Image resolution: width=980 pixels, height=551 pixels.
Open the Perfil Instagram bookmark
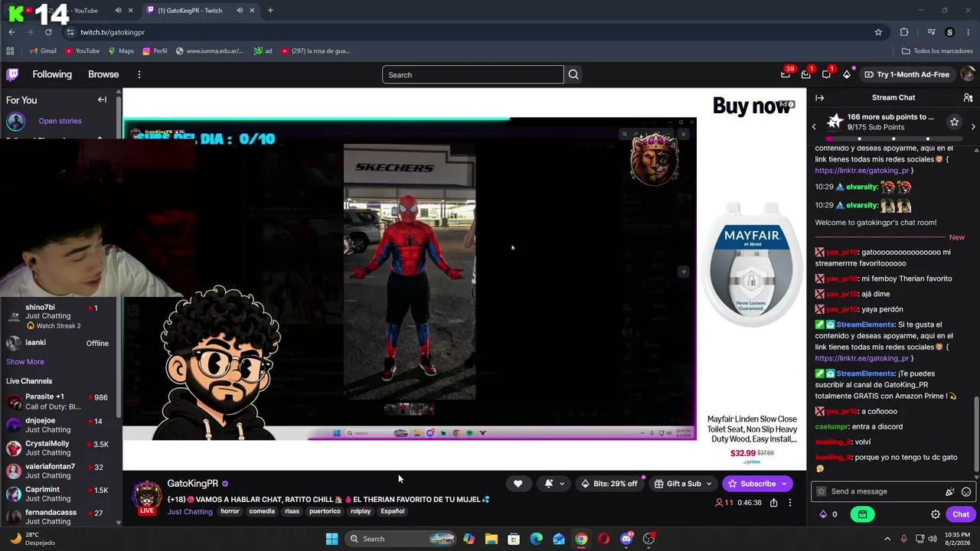[155, 51]
